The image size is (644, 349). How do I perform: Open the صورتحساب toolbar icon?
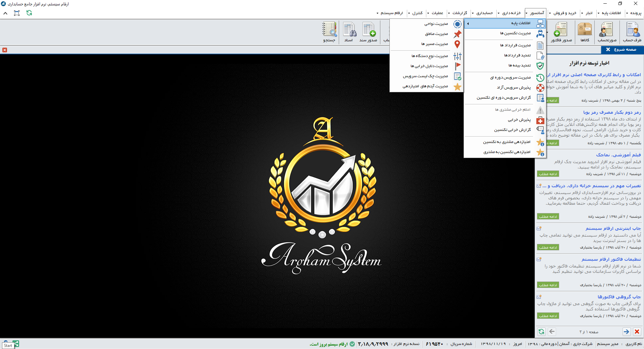[x=607, y=32]
